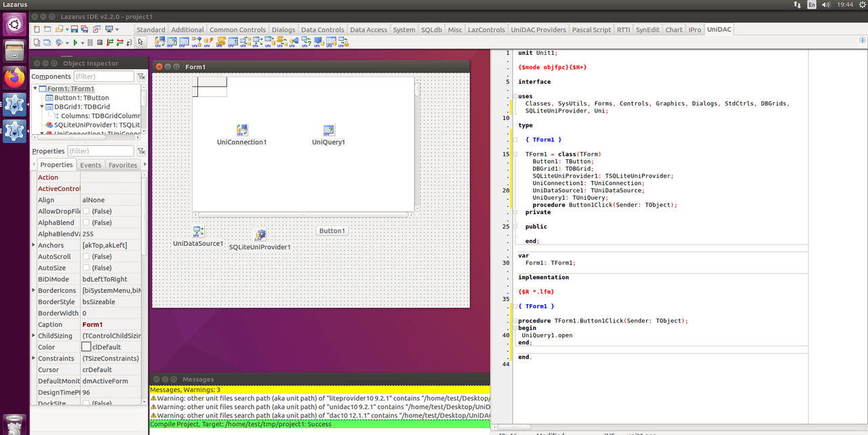Click the Step Over debug icon
Screen dimensions: 868x435
120,42
